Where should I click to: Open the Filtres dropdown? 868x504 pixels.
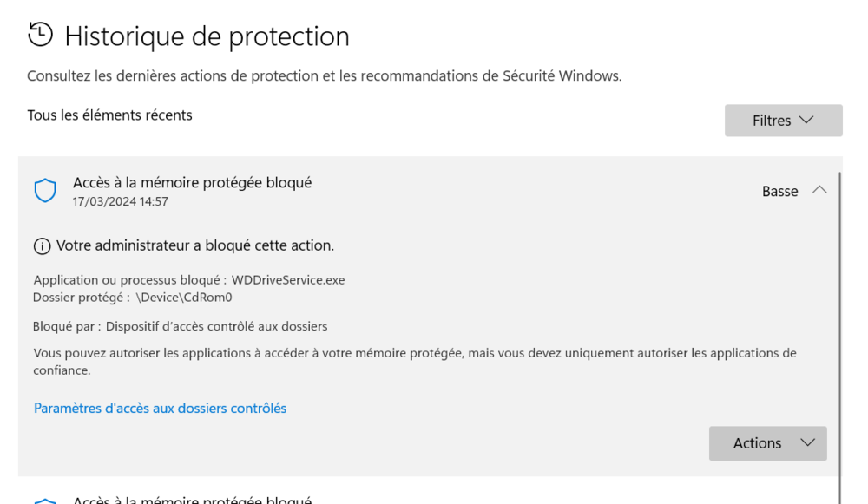pyautogui.click(x=783, y=121)
